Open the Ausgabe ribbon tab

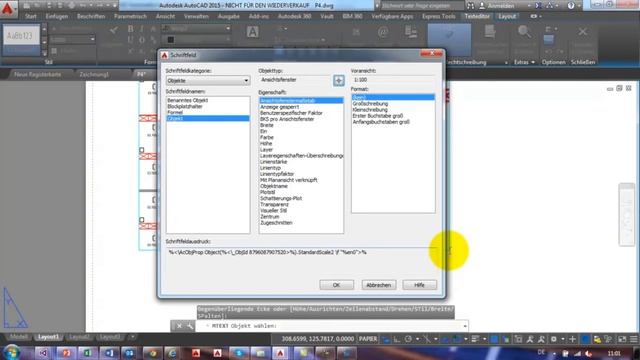click(x=229, y=16)
